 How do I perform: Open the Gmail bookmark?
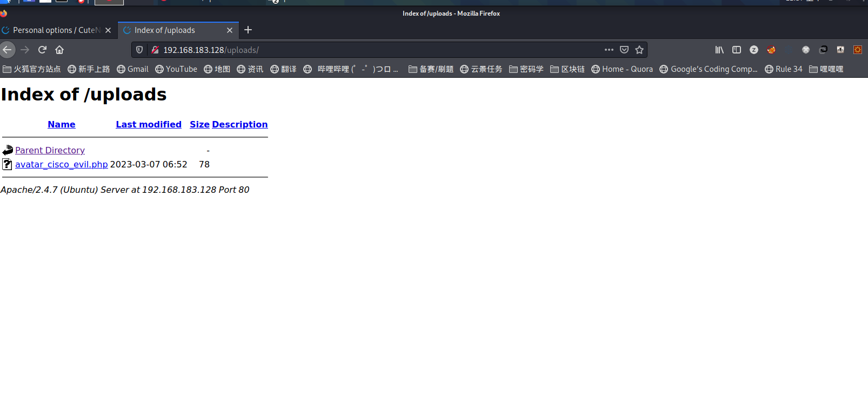pos(132,69)
